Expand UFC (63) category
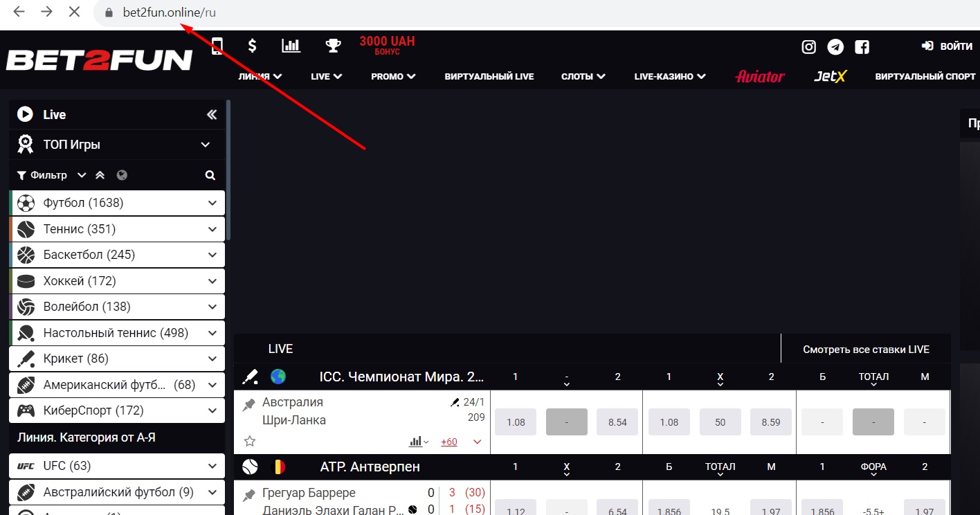Screen dimensions: 980x515 pos(117,466)
